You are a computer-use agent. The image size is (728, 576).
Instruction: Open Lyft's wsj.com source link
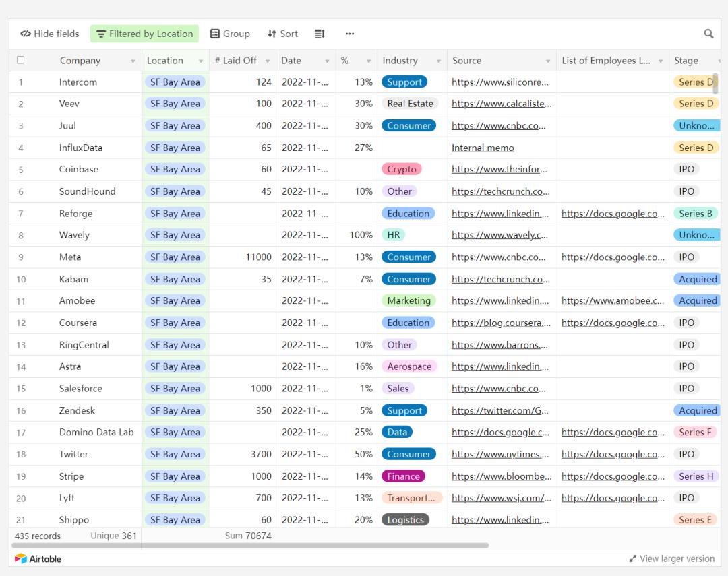coord(502,498)
